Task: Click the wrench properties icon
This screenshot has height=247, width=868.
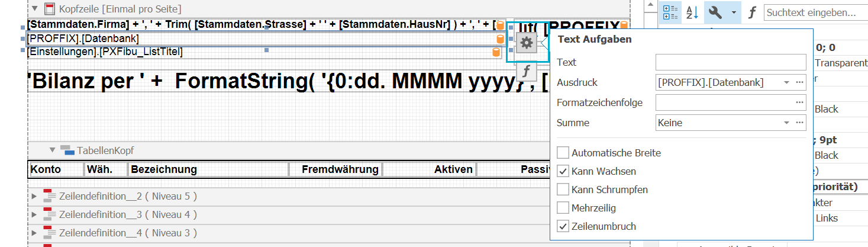Action: pyautogui.click(x=715, y=12)
